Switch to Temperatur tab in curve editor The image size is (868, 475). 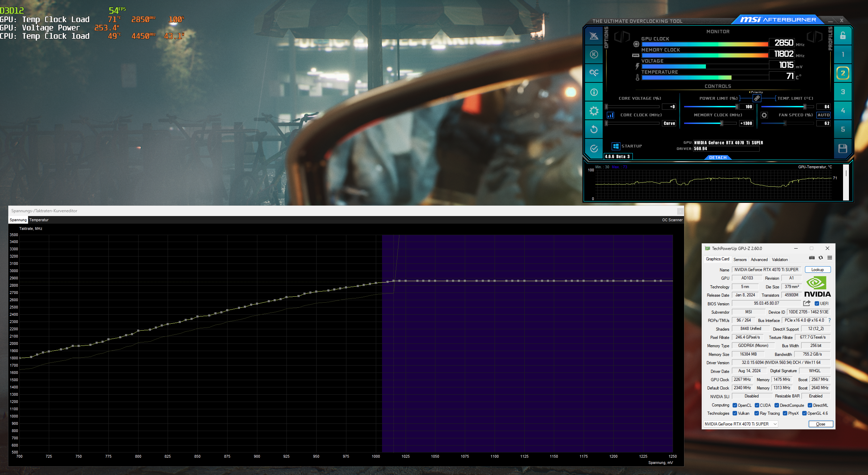click(x=39, y=220)
